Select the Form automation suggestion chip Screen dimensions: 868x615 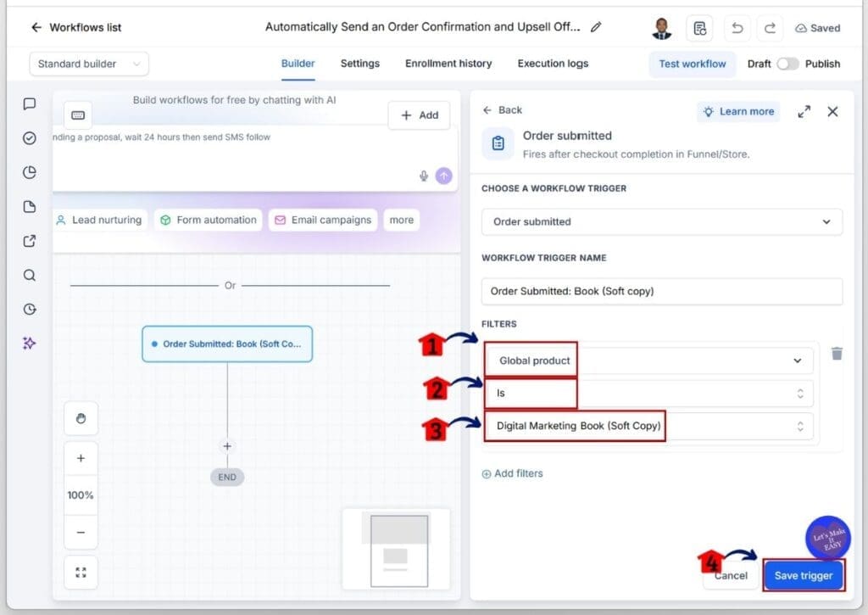coord(209,220)
